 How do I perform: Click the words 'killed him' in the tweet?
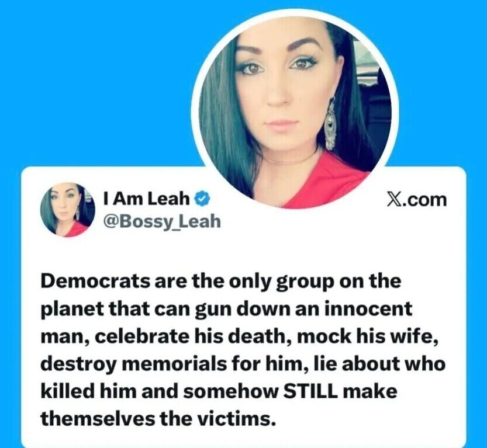[88, 391]
